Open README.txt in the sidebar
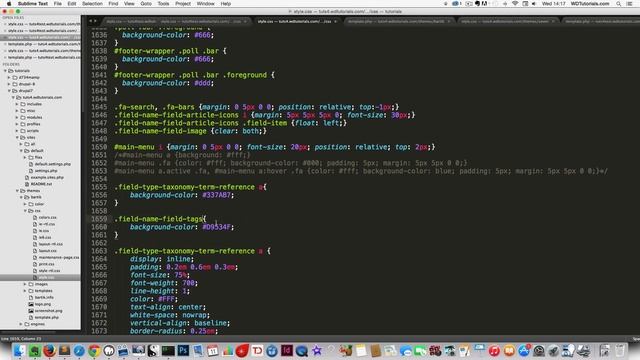The height and width of the screenshot is (360, 640). (x=41, y=184)
